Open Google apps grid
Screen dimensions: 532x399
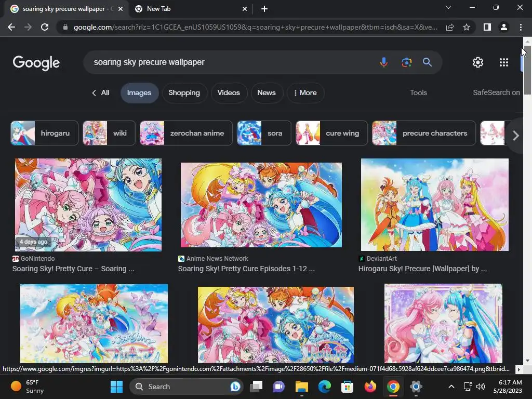click(504, 62)
